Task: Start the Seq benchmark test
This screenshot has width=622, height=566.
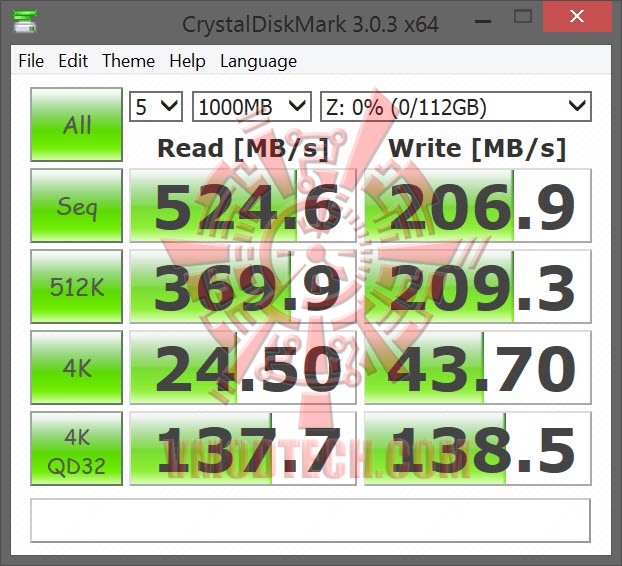Action: [x=77, y=205]
